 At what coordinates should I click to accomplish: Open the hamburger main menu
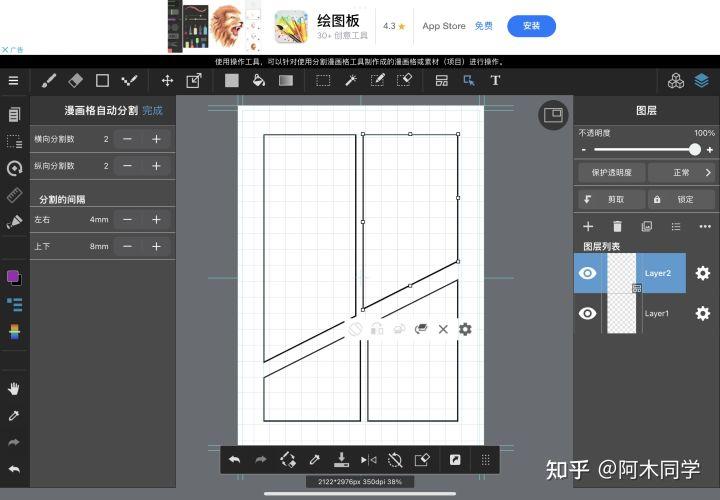[x=13, y=81]
